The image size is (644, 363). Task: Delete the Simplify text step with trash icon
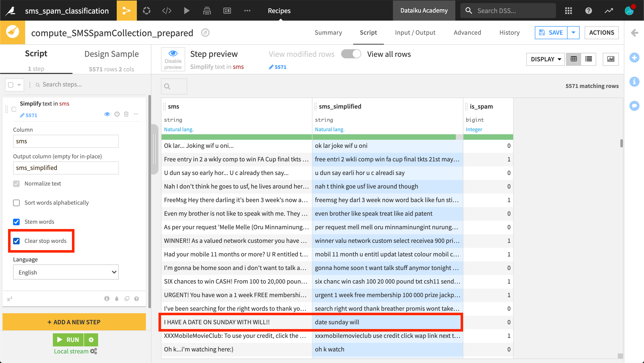(126, 114)
